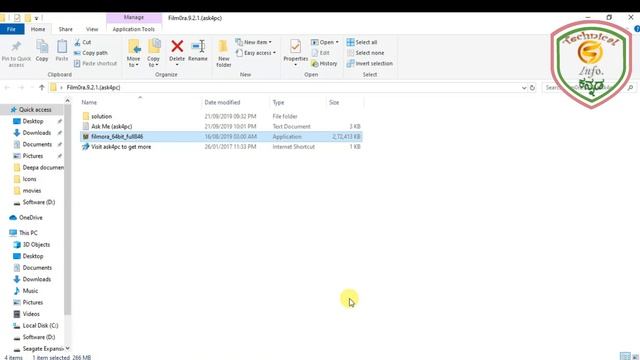Collapse navigation pane scroll up arrow
The height and width of the screenshot is (360, 640).
click(67, 100)
